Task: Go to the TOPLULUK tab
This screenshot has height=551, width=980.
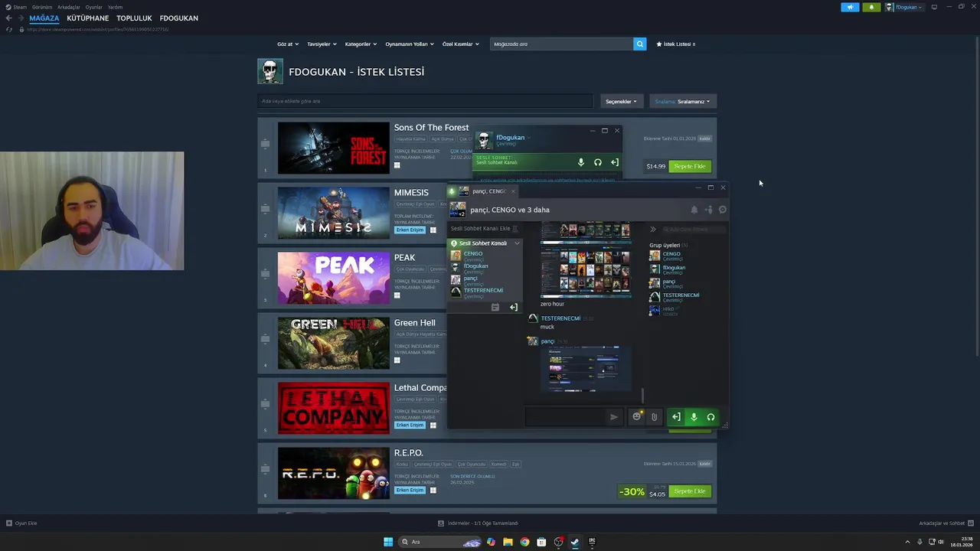Action: tap(134, 18)
